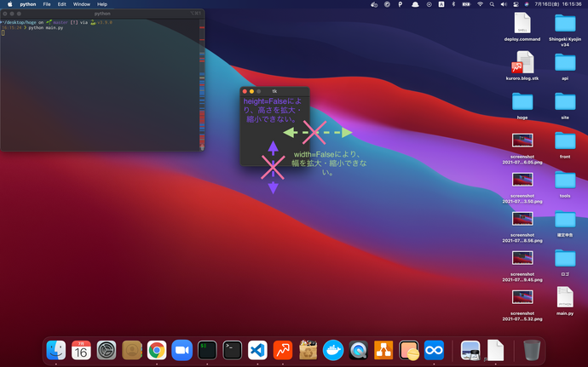Open the Contacts app in the Dock
Viewport: 588px width, 367px height.
click(x=131, y=350)
